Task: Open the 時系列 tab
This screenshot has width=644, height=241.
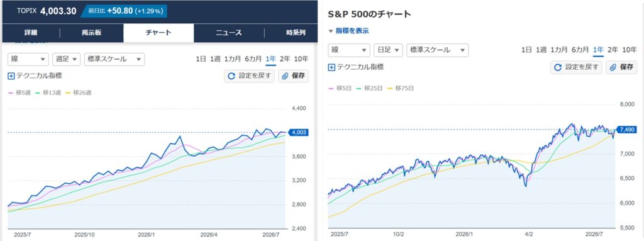Action: (x=296, y=33)
